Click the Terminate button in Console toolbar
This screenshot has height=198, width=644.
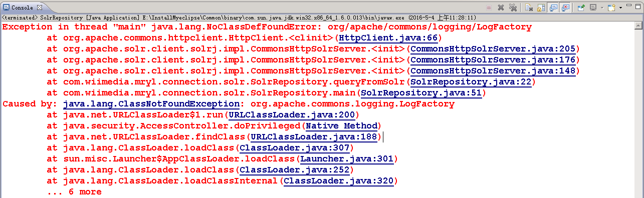click(x=489, y=8)
